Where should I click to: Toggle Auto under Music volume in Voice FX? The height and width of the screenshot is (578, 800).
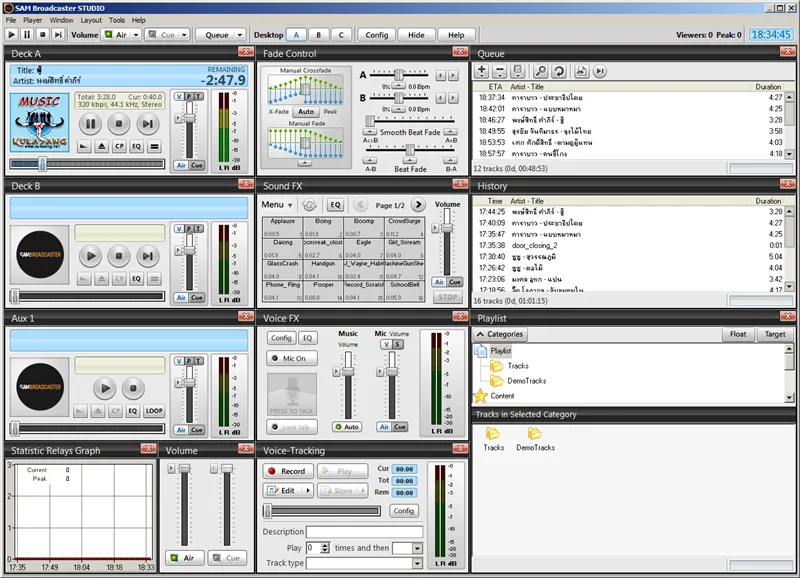click(347, 426)
